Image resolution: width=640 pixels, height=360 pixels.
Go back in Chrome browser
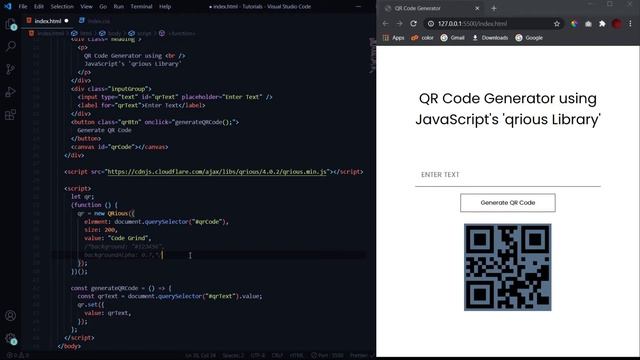click(385, 24)
